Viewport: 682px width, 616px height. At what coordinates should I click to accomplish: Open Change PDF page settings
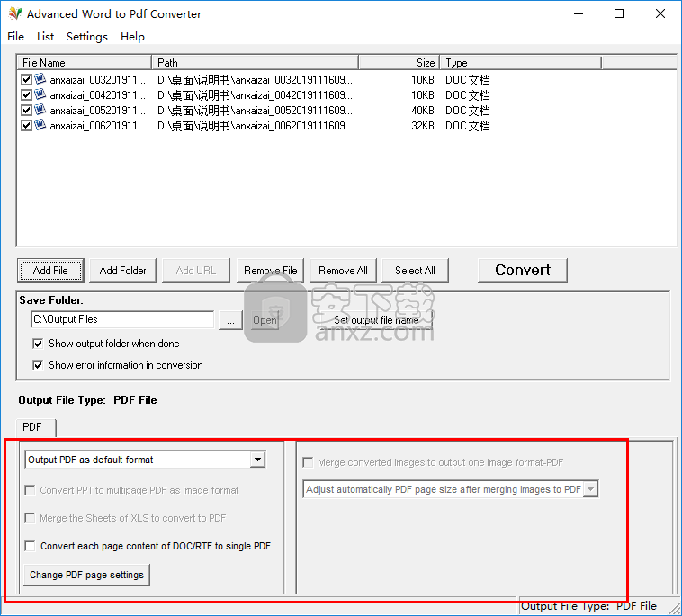[x=86, y=575]
